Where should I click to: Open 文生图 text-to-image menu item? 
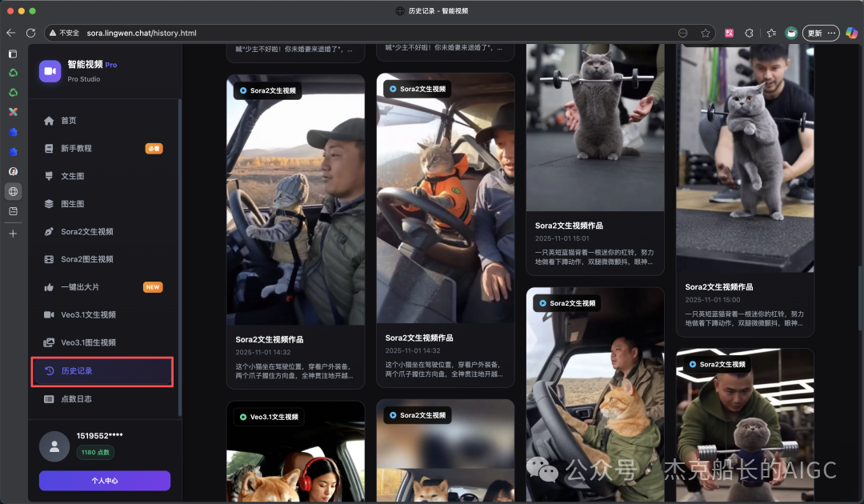pos(104,176)
